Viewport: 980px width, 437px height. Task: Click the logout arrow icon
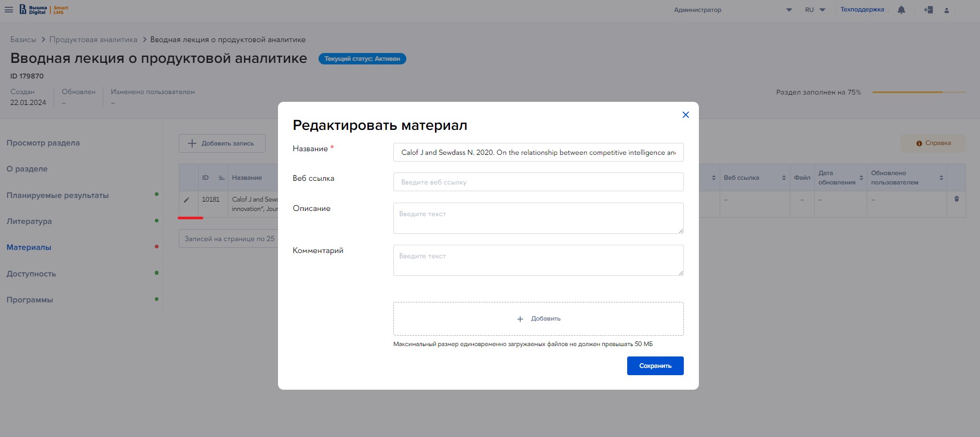tap(929, 10)
